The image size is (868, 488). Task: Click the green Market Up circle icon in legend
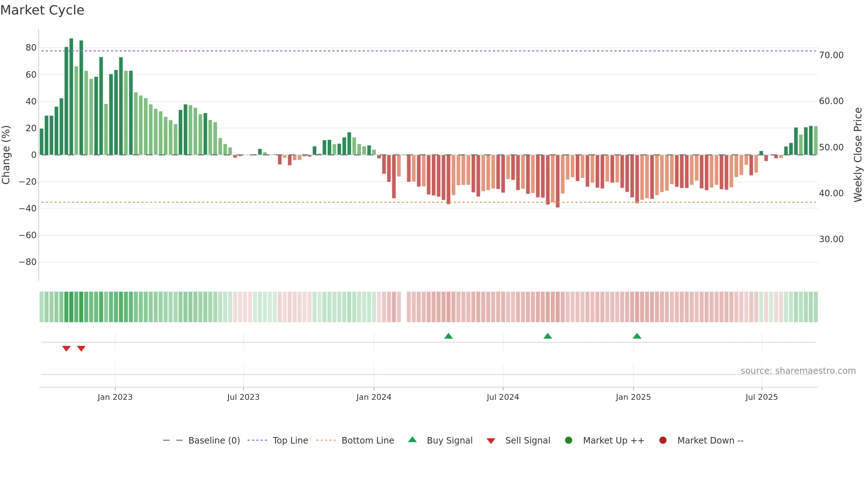(569, 440)
